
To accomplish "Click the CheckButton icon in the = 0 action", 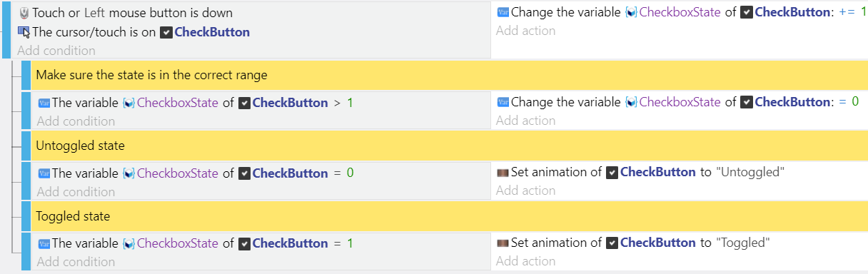I will click(747, 102).
